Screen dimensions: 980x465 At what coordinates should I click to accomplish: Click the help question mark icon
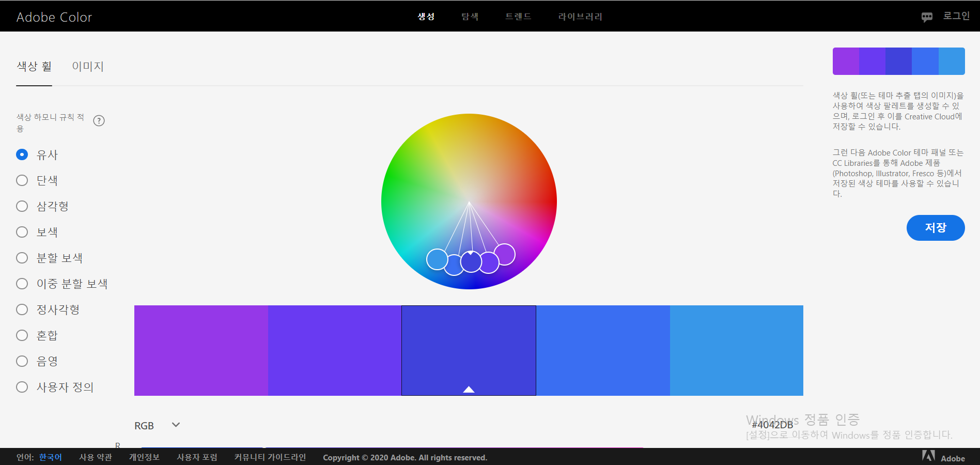[x=99, y=121]
